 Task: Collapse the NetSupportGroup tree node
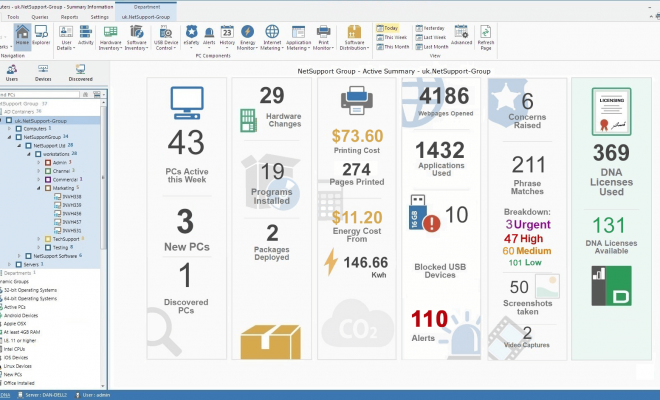[x=10, y=137]
